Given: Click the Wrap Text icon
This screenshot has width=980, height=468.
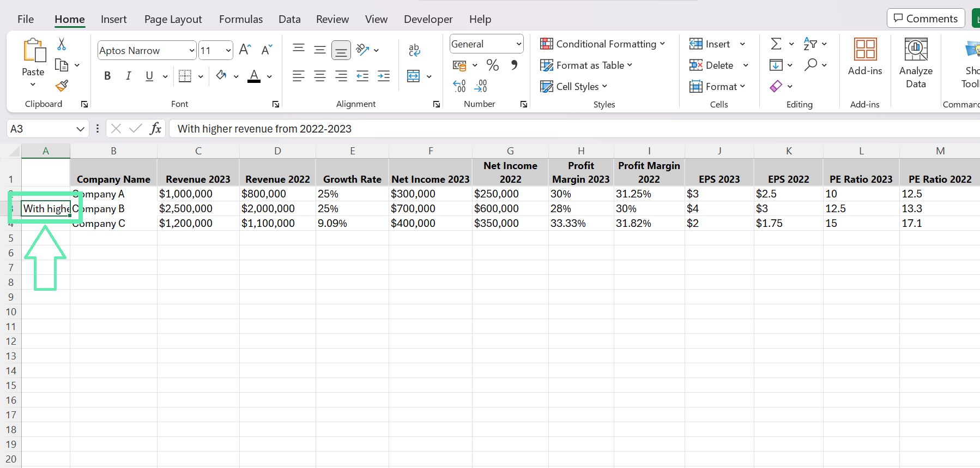Looking at the screenshot, I should tap(414, 50).
